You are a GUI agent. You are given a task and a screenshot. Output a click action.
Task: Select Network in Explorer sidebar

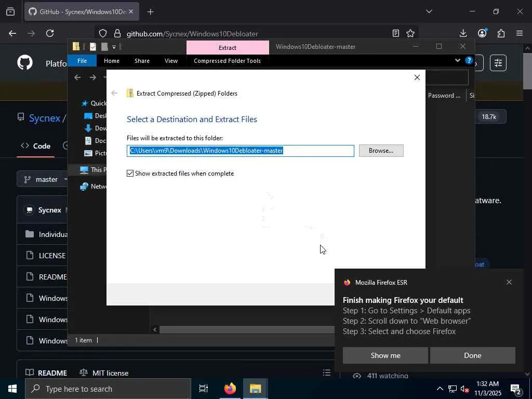point(93,187)
